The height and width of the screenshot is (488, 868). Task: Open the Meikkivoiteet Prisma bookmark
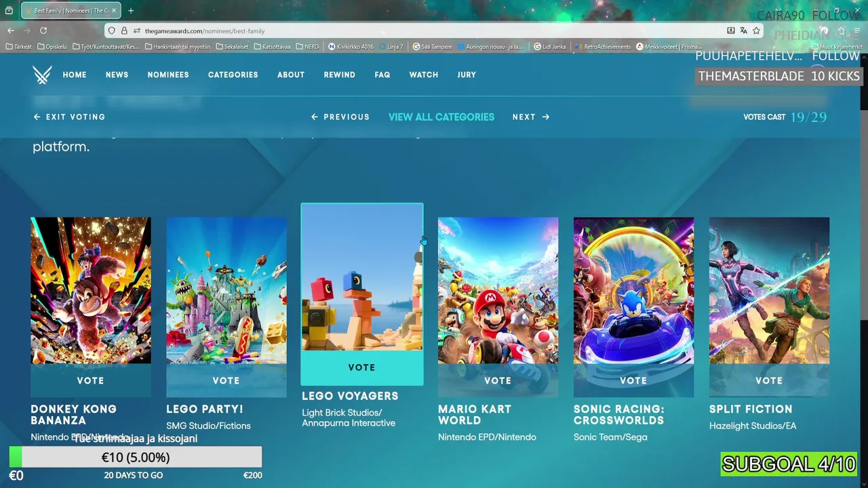pyautogui.click(x=669, y=47)
